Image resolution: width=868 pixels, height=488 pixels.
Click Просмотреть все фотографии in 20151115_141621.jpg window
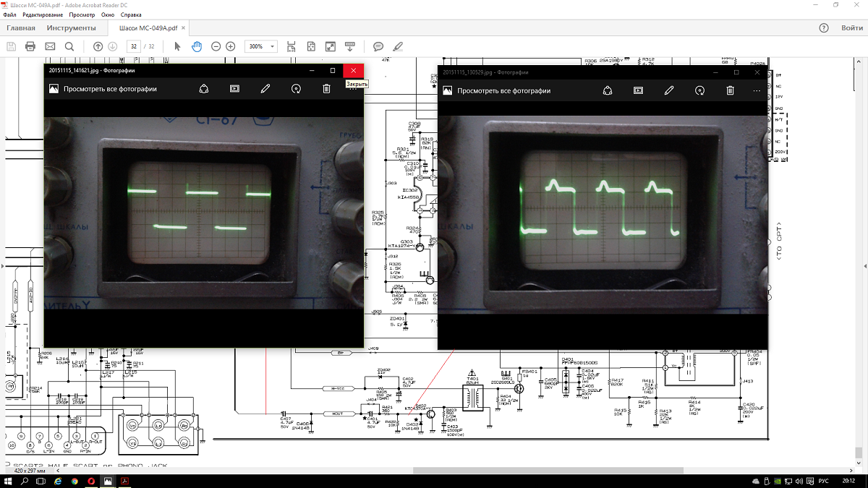tap(110, 89)
